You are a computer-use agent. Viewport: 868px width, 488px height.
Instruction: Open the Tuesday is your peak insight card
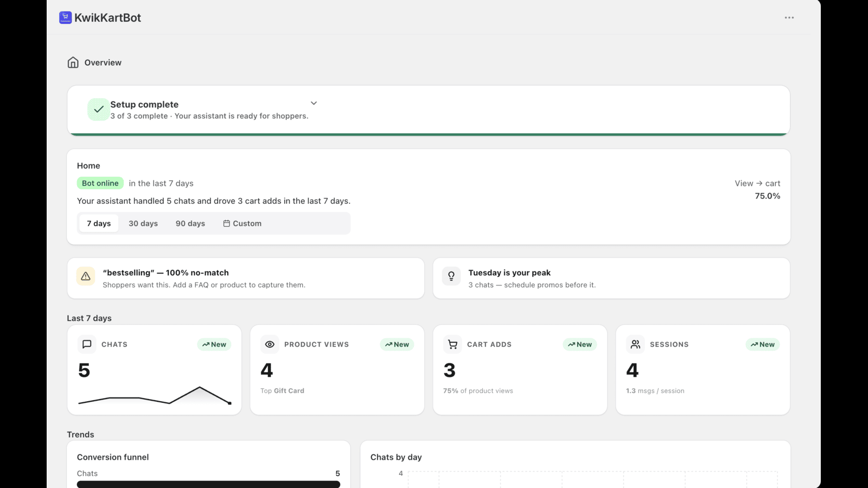(611, 278)
